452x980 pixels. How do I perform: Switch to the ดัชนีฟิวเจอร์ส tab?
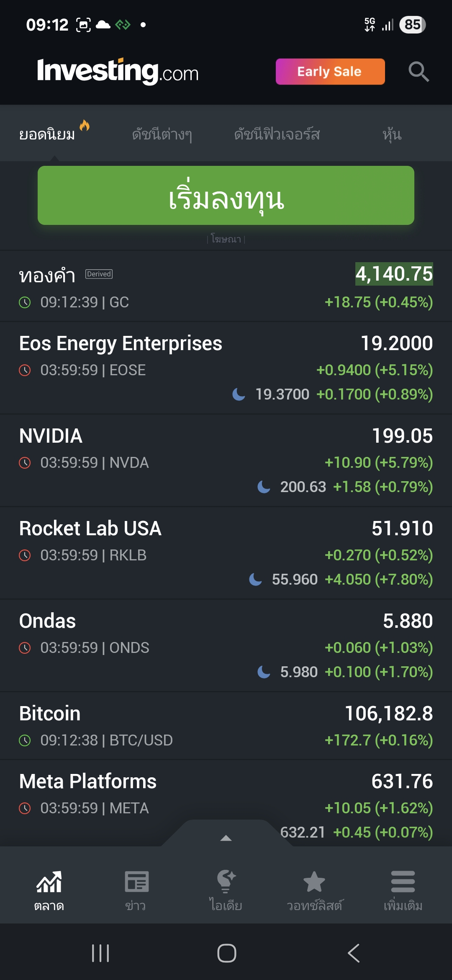[277, 134]
